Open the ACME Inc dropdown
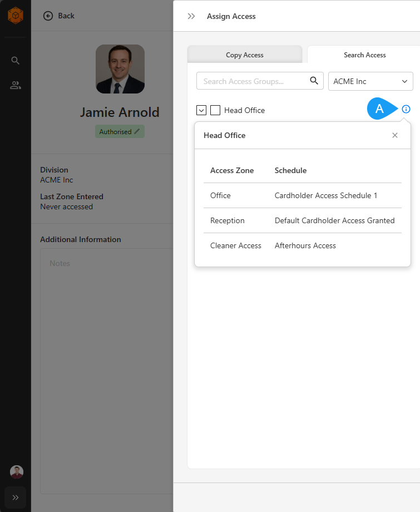The width and height of the screenshot is (420, 512). pos(370,81)
